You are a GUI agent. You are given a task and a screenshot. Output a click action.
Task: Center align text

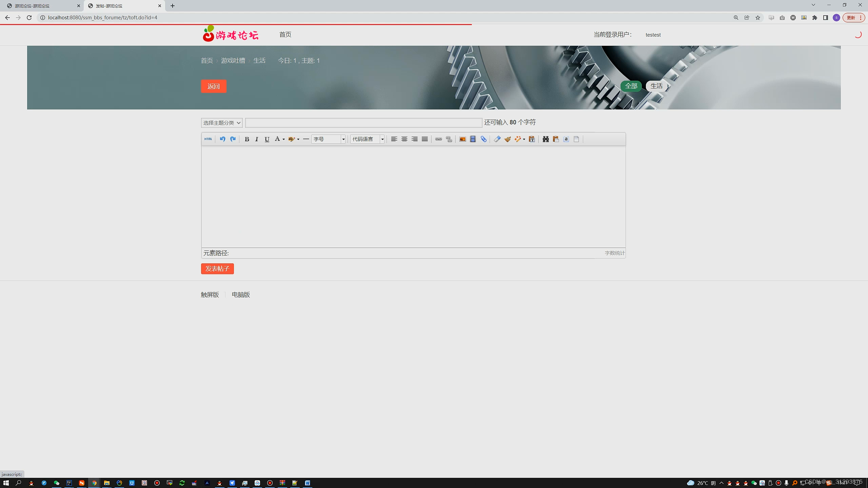[404, 139]
